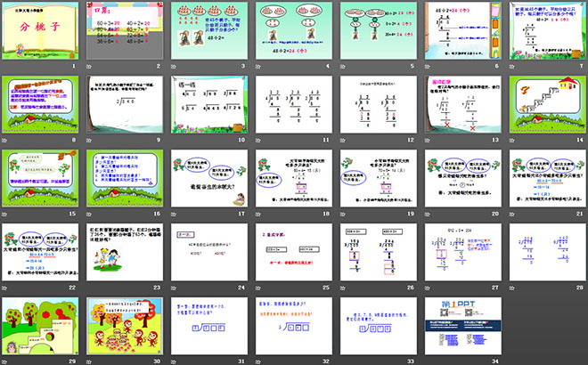
Task: Select slide 14 staircase to house thumbnail
Action: [548, 104]
